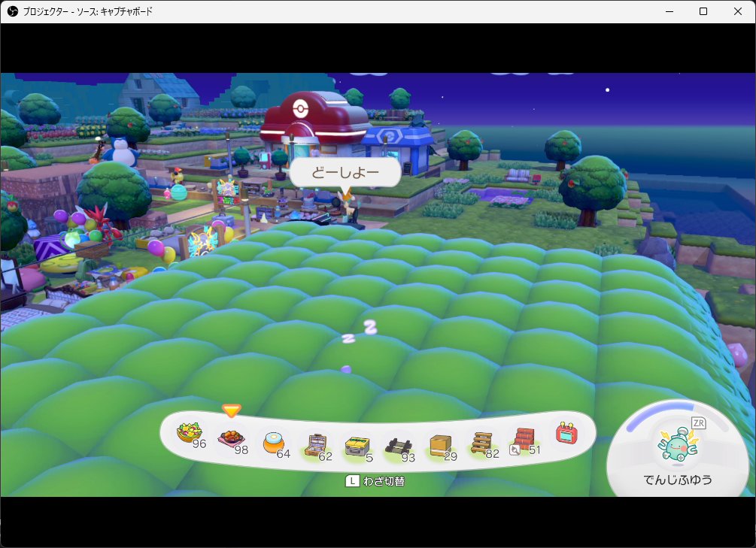Click count 98 on hamburg steak item
Viewport: 756px width, 548px height.
[241, 450]
